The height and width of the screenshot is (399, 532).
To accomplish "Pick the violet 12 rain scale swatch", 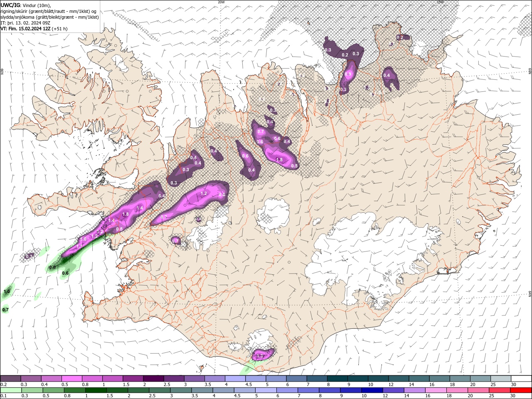I will point(393,390).
